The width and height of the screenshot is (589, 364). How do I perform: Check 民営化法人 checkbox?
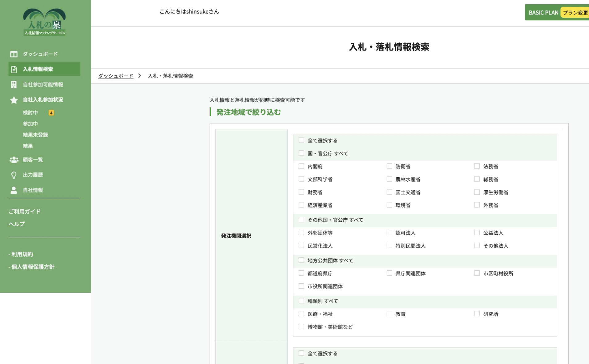point(301,246)
